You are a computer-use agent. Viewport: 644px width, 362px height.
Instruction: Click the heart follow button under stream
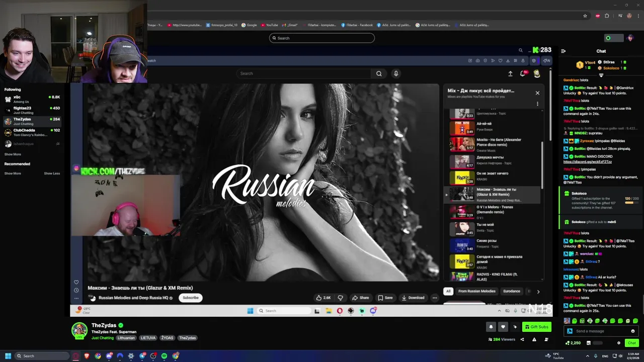[503, 327]
